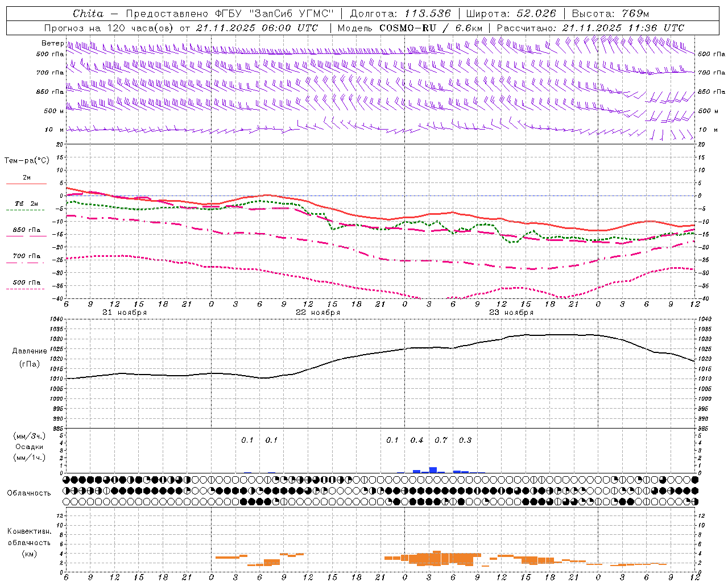Click the "22 ноября" date label
Image resolution: width=728 pixels, height=582 pixels.
pos(318,313)
